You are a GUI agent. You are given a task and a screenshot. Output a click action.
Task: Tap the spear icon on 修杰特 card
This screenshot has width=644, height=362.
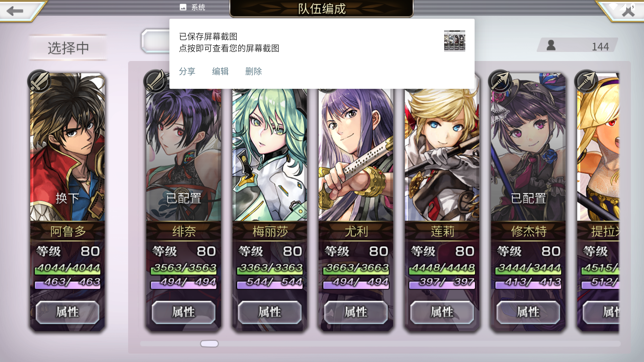click(x=500, y=81)
